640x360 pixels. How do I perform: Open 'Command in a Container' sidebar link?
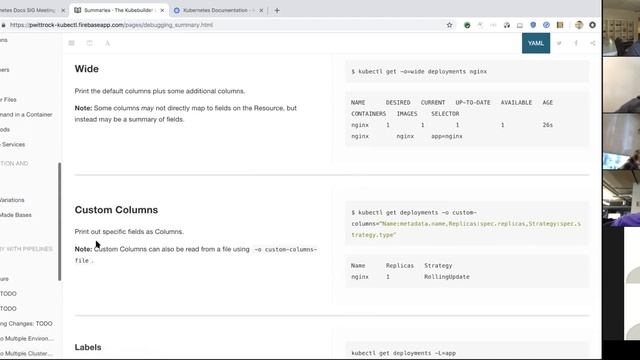tap(26, 115)
